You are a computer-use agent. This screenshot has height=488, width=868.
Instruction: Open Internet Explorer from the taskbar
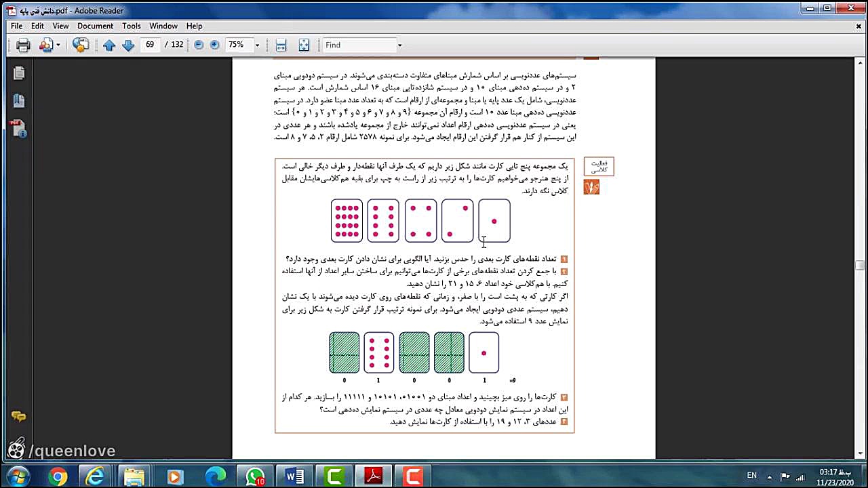pos(96,477)
